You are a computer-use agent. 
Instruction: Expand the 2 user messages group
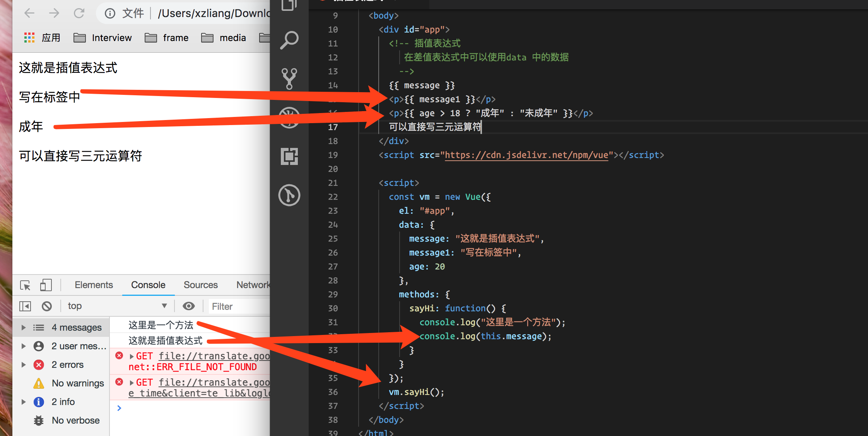[x=24, y=346]
